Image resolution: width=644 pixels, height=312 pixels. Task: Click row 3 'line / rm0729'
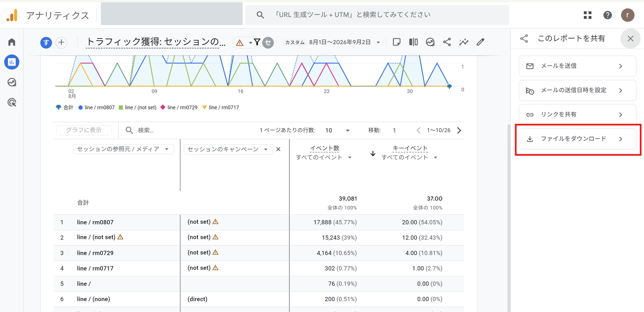(x=95, y=253)
